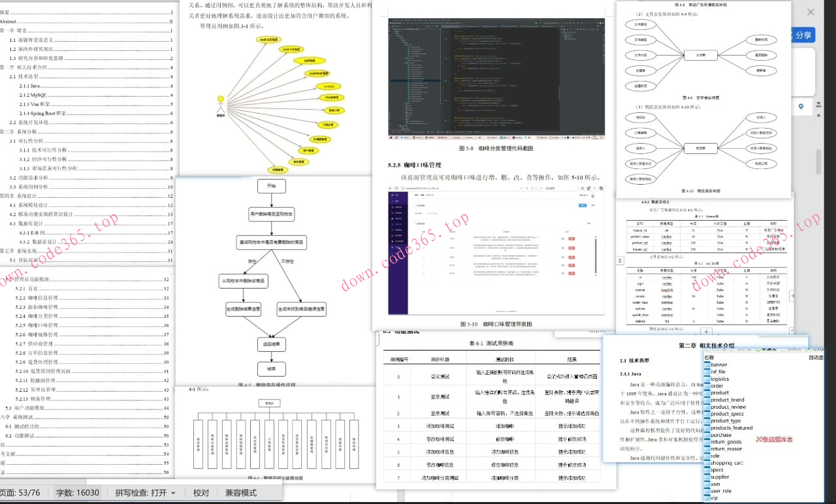
Task: Open the 拼写检查: 打开 dropdown
Action: (x=145, y=493)
